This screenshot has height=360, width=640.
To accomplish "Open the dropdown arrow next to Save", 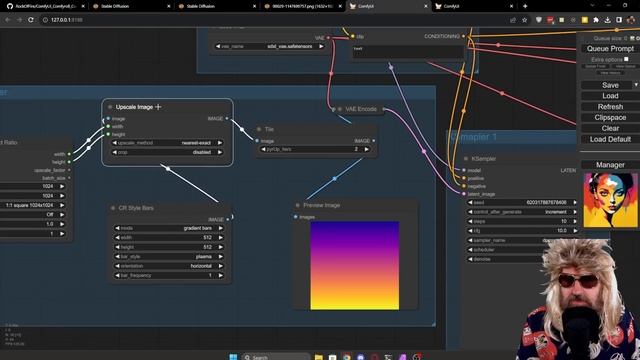I will pyautogui.click(x=636, y=85).
